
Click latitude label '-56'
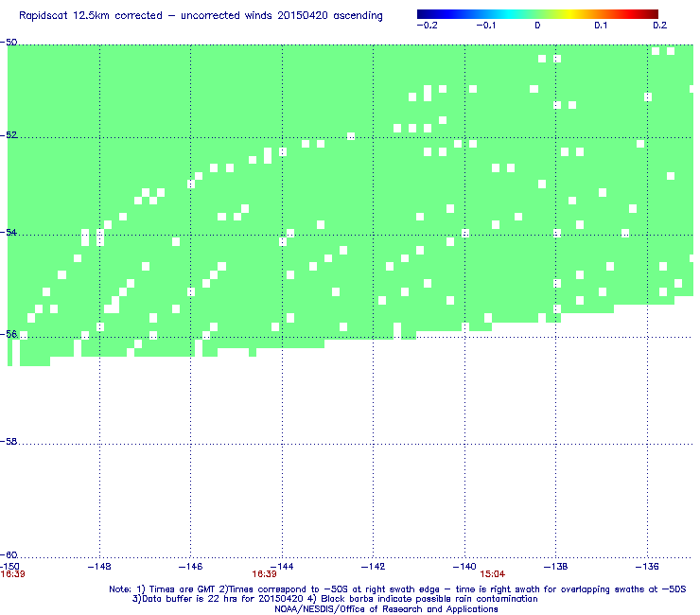tap(9, 334)
